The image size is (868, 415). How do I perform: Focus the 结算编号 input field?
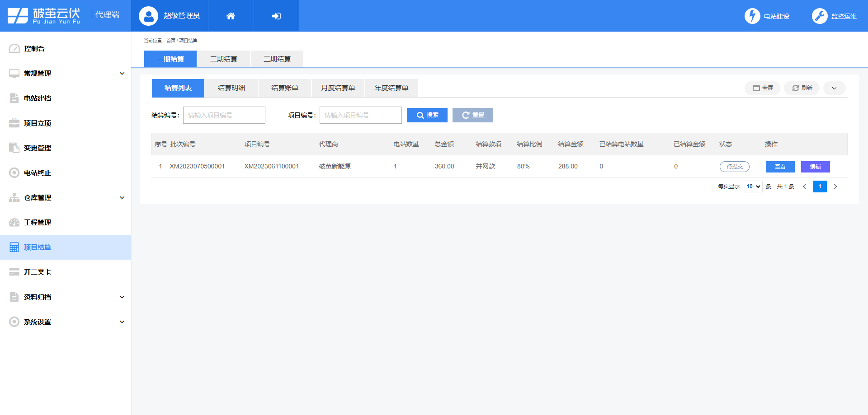(224, 115)
